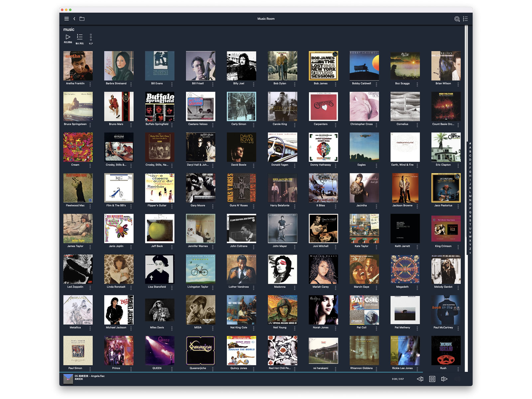Click the 'Angela.flac' now-playing track title
The height and width of the screenshot is (399, 532).
tap(90, 376)
